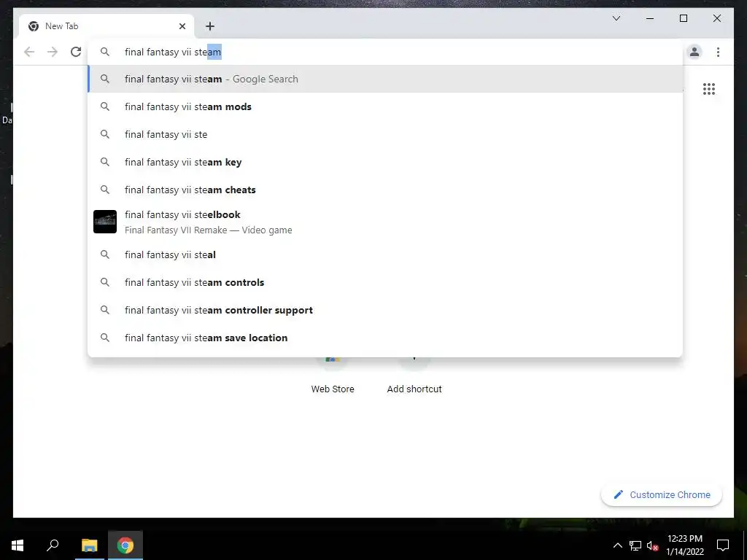This screenshot has height=560, width=747.
Task: Click the muted volume tray icon
Action: [x=652, y=545]
